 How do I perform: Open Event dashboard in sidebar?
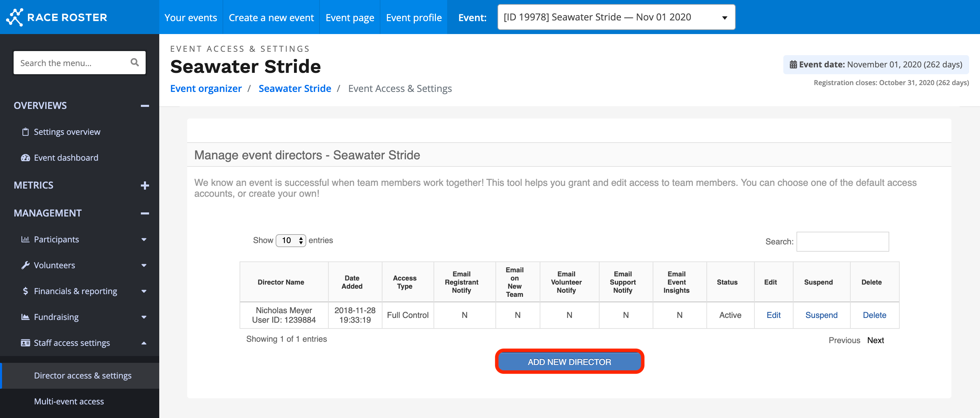[66, 158]
